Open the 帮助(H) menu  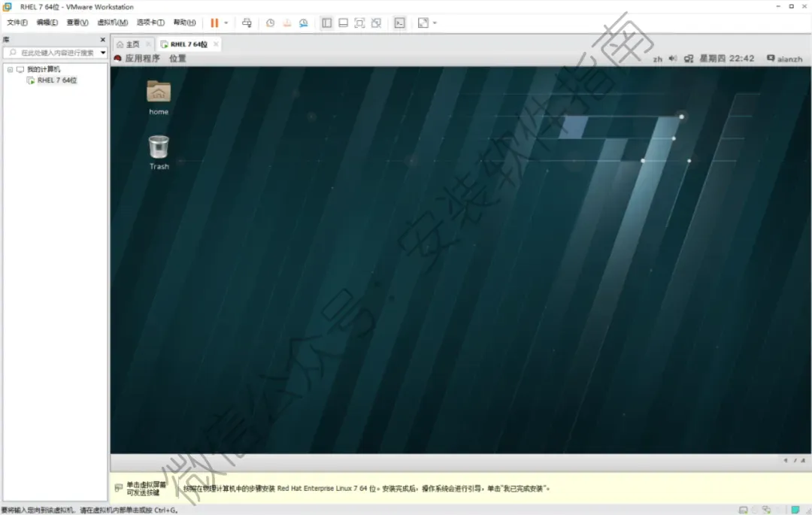184,23
